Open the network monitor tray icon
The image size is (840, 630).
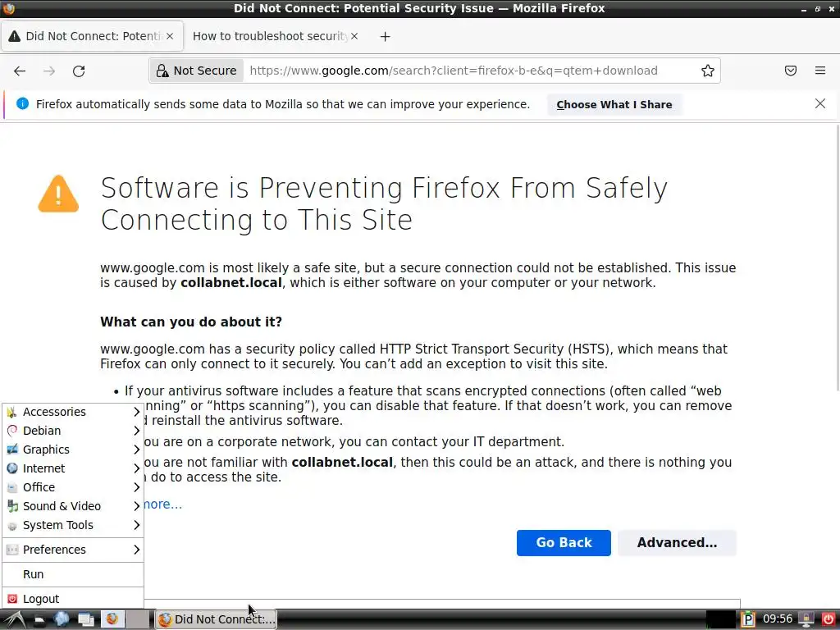click(806, 619)
